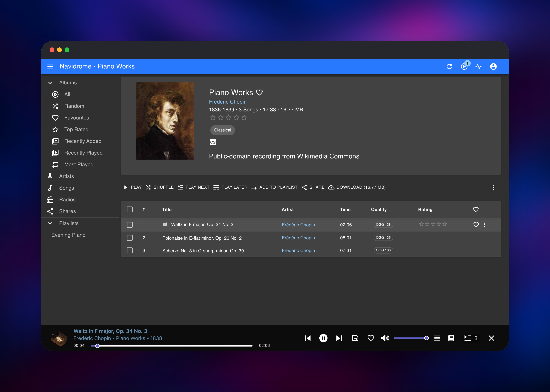Love the Waltz in F major track
Screen dimensions: 550x392
(476, 225)
